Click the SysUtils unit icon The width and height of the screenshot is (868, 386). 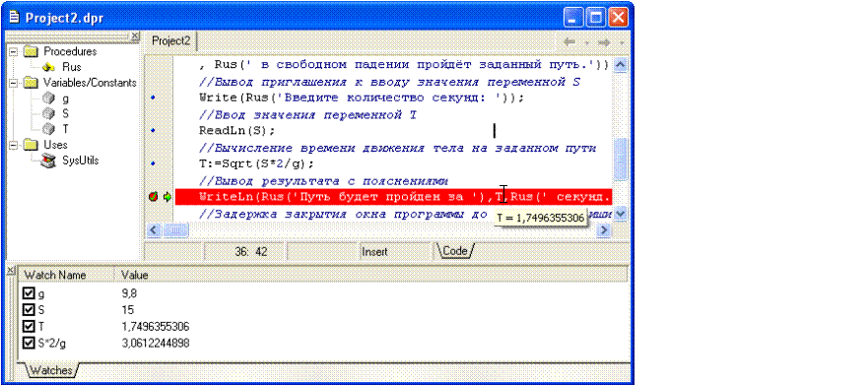48,161
